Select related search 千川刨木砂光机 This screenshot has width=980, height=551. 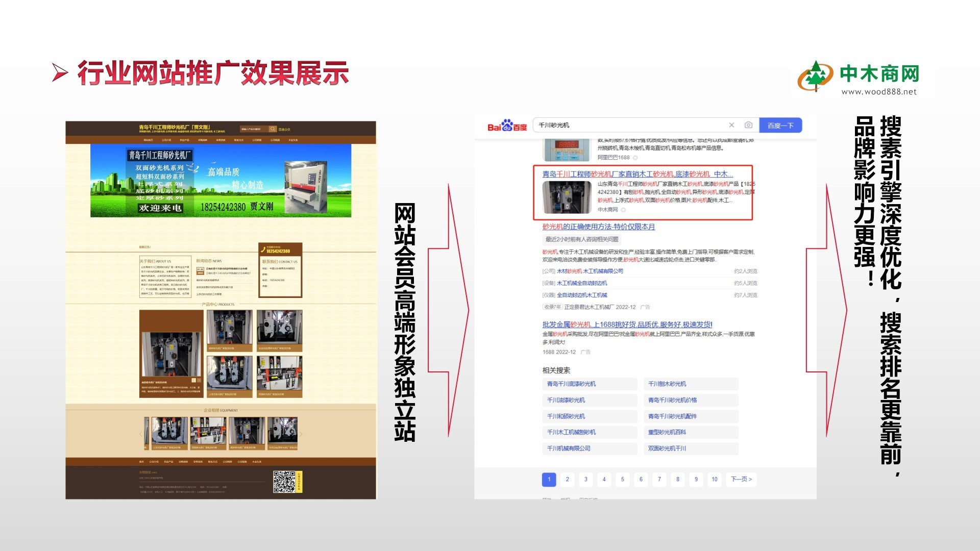tap(691, 384)
